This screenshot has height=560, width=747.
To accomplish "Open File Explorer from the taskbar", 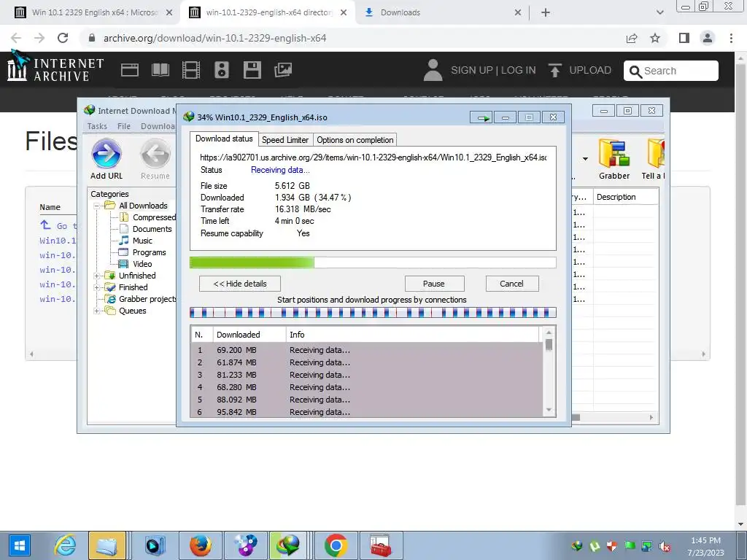I will [107, 545].
